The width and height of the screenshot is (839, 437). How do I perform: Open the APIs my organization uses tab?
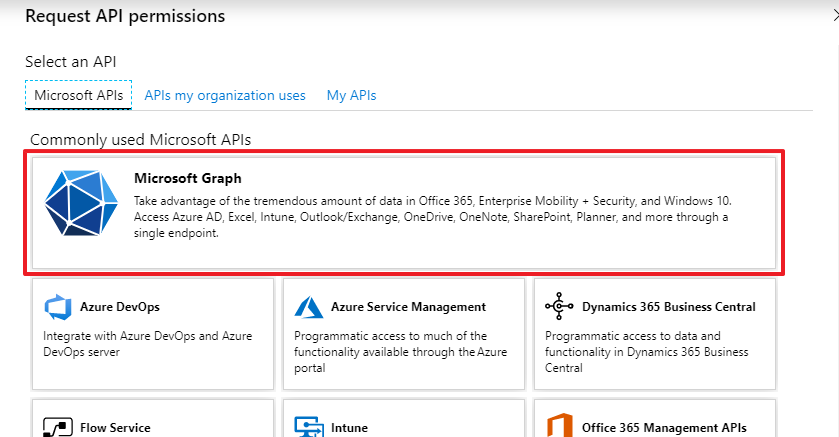click(x=225, y=95)
